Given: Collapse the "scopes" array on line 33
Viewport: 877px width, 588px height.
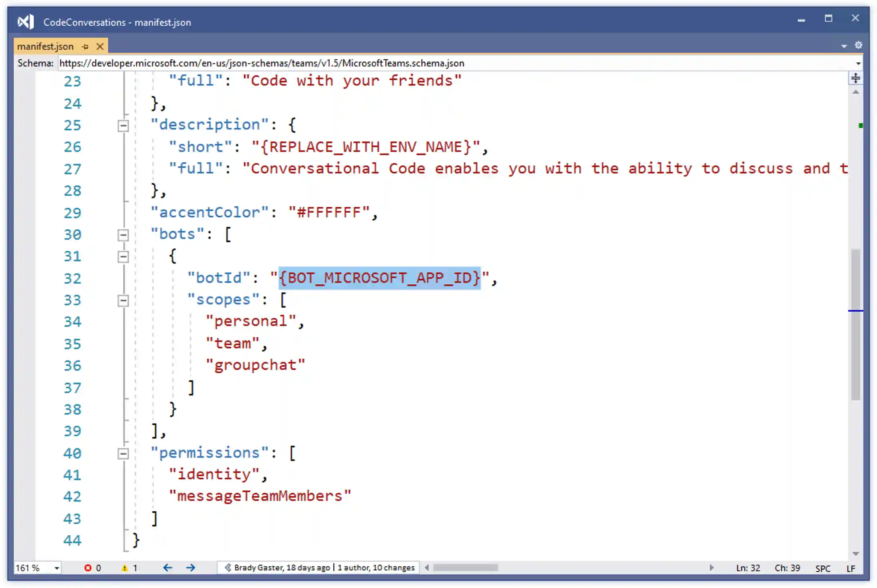Looking at the screenshot, I should click(x=123, y=300).
